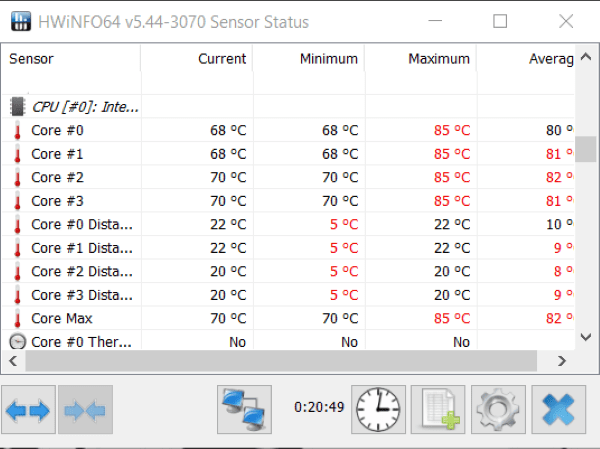This screenshot has height=449, width=600.
Task: Click the horizontal scrollbar thumb
Action: [x=281, y=361]
